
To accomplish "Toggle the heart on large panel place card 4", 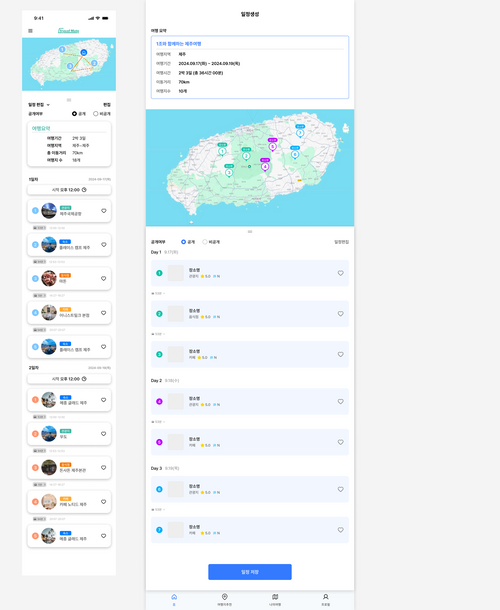I will [x=340, y=401].
